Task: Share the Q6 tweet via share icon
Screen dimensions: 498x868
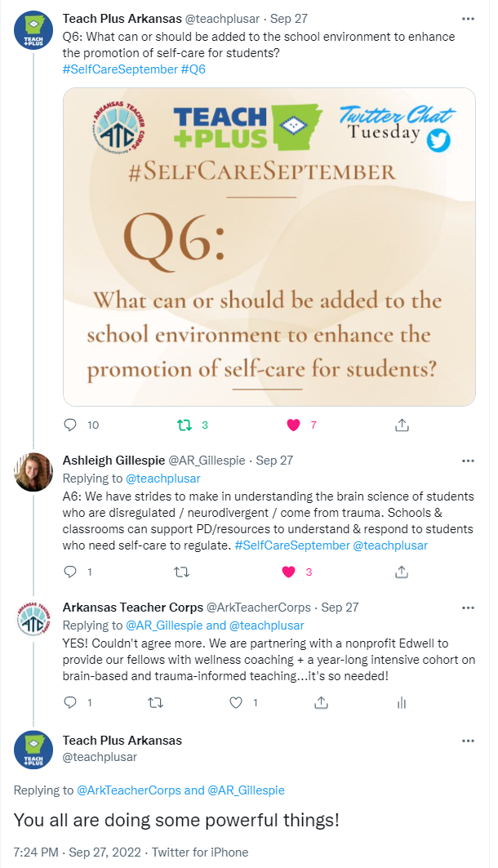Action: [x=402, y=425]
